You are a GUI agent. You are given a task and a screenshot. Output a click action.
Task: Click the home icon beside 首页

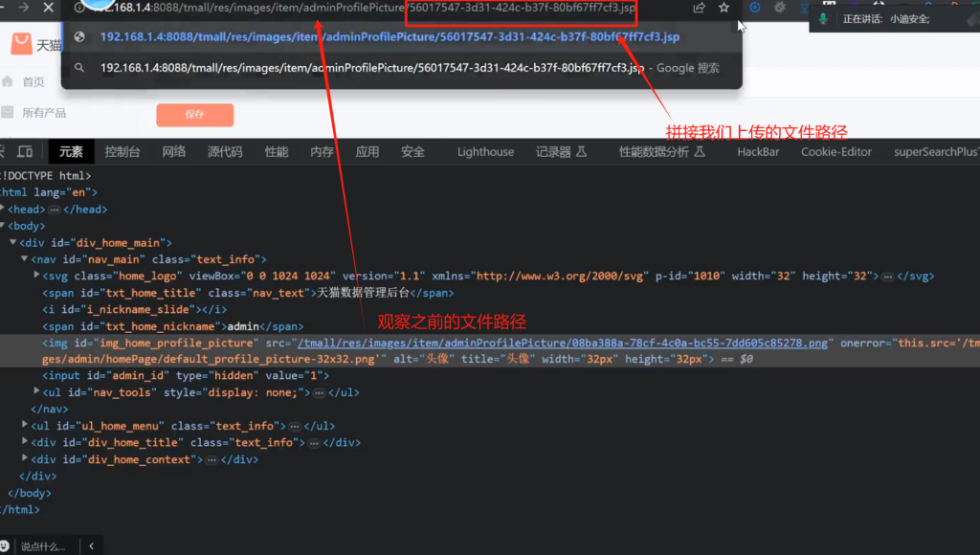[x=8, y=81]
